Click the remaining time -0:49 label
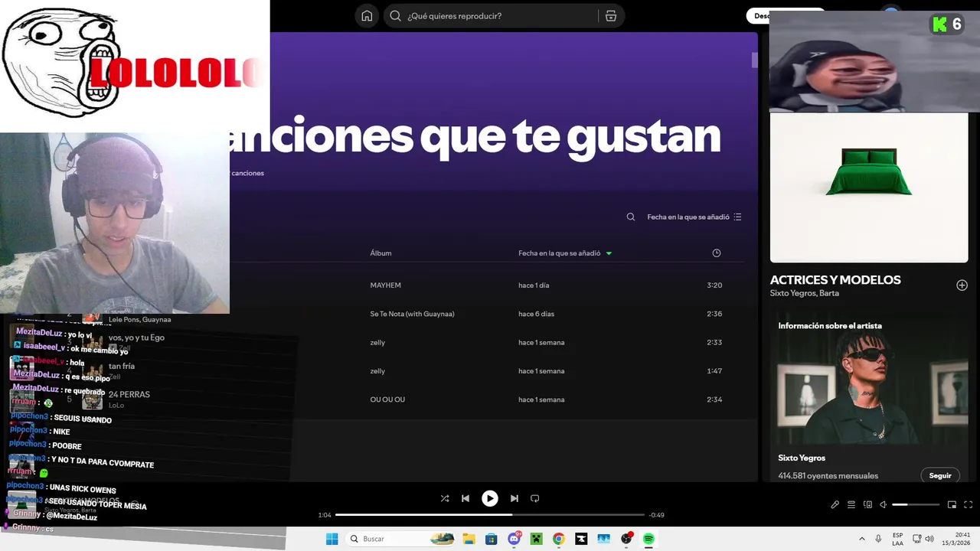The height and width of the screenshot is (551, 980). click(656, 515)
